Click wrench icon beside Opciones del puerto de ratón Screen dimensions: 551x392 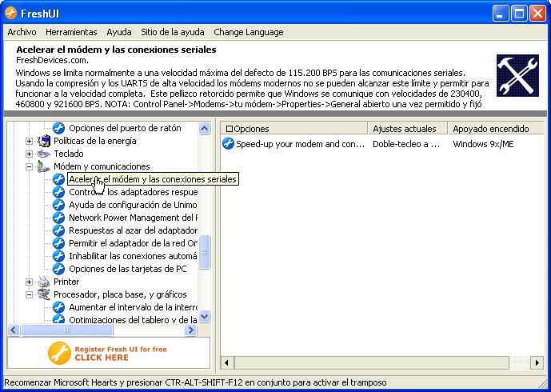(x=58, y=128)
